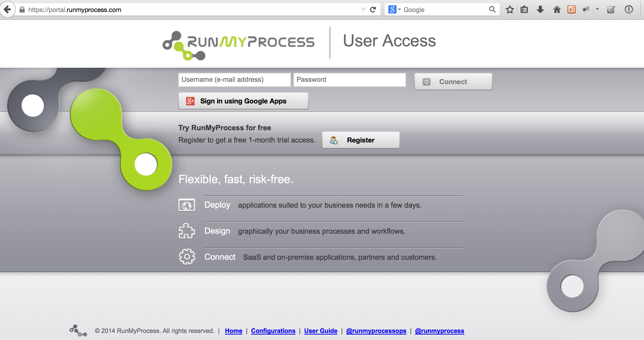Click the RunMyProcess logo

(238, 45)
